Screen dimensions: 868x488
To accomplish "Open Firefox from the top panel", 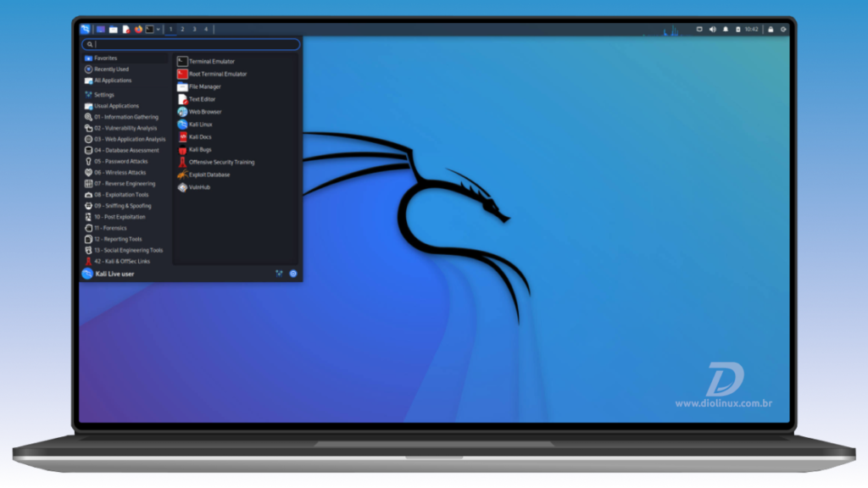I will pos(138,29).
